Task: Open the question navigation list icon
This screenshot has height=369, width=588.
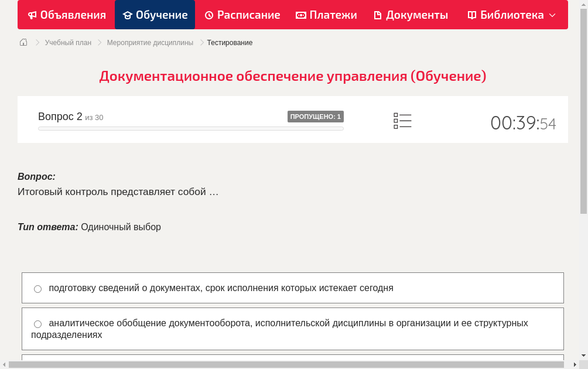Action: click(402, 121)
